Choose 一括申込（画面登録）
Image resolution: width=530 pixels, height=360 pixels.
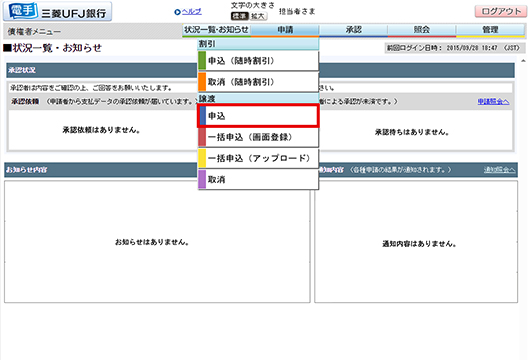(258, 137)
